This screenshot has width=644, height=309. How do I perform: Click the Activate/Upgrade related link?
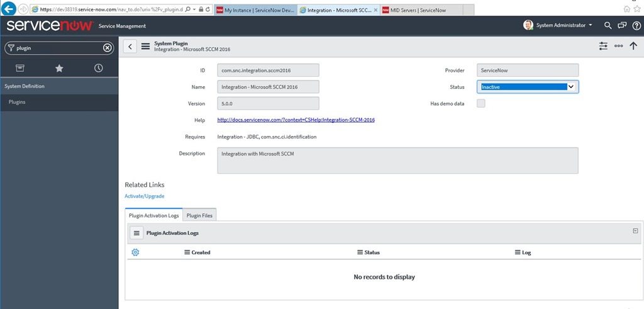click(145, 196)
